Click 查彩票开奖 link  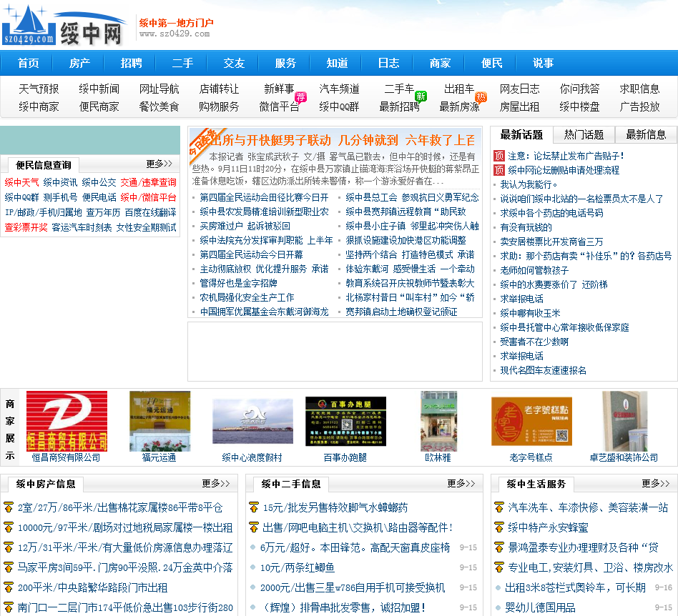click(x=26, y=227)
